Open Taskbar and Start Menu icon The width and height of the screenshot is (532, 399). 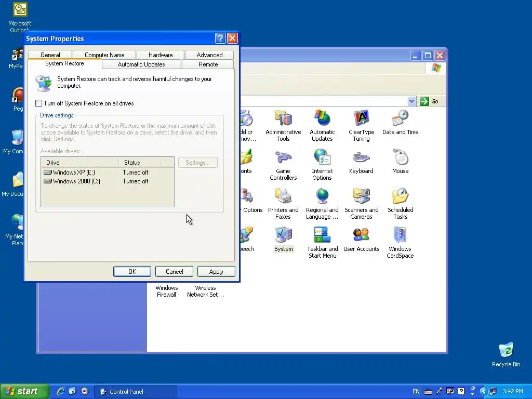click(x=322, y=243)
